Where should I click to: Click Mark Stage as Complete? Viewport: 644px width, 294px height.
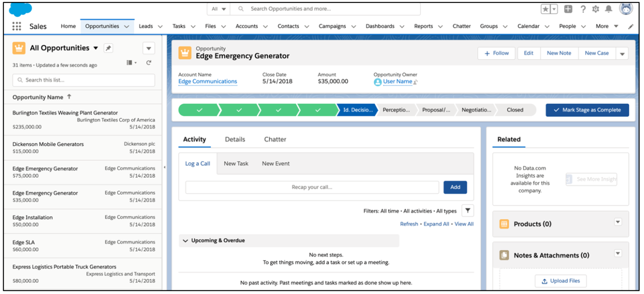pos(587,110)
